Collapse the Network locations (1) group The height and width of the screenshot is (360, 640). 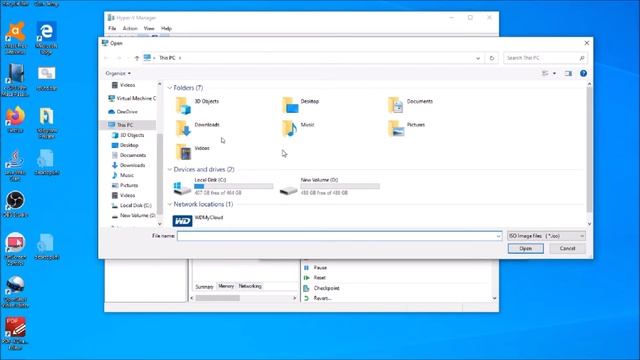tap(170, 204)
